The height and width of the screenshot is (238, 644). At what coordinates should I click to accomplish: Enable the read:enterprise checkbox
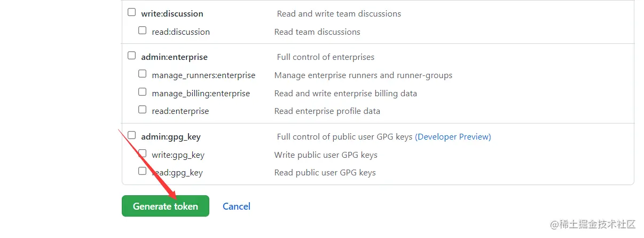pos(143,110)
